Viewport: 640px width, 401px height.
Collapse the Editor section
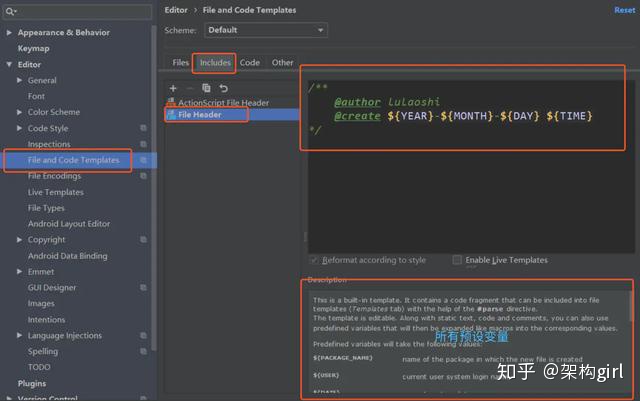click(9, 65)
